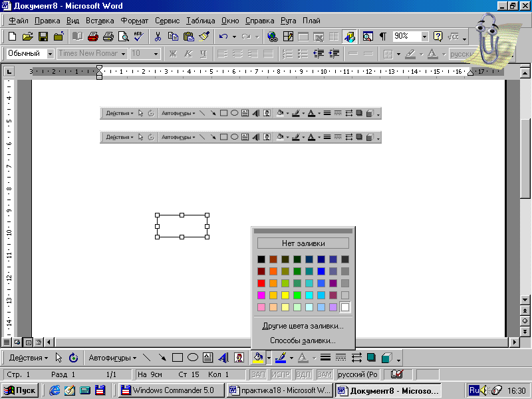Paste from clipboard icon
Image resolution: width=532 pixels, height=399 pixels.
click(189, 37)
